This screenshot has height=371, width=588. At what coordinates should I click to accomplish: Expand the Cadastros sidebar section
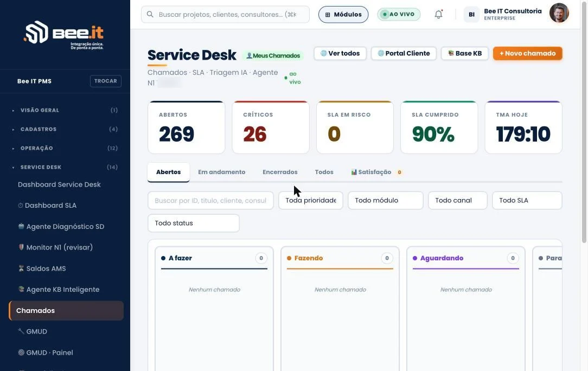pos(65,129)
